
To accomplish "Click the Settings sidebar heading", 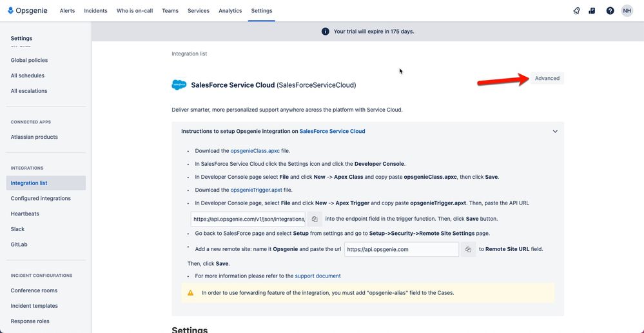I will click(21, 38).
